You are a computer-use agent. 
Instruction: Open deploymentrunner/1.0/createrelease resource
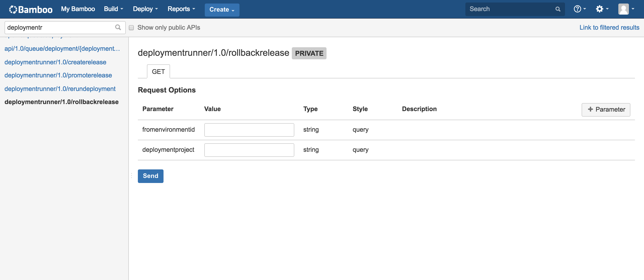pos(55,62)
